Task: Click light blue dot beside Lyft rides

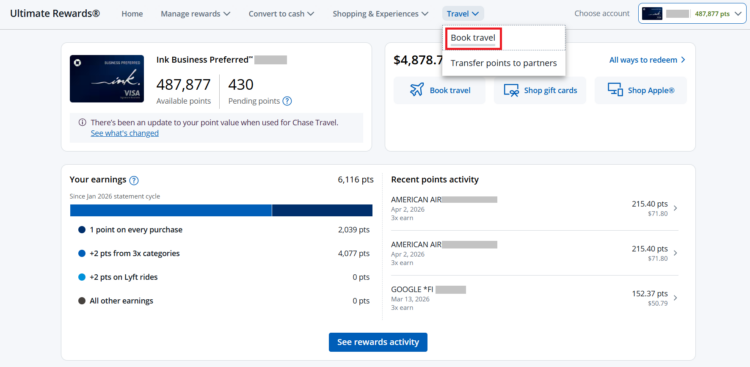Action: coord(82,277)
